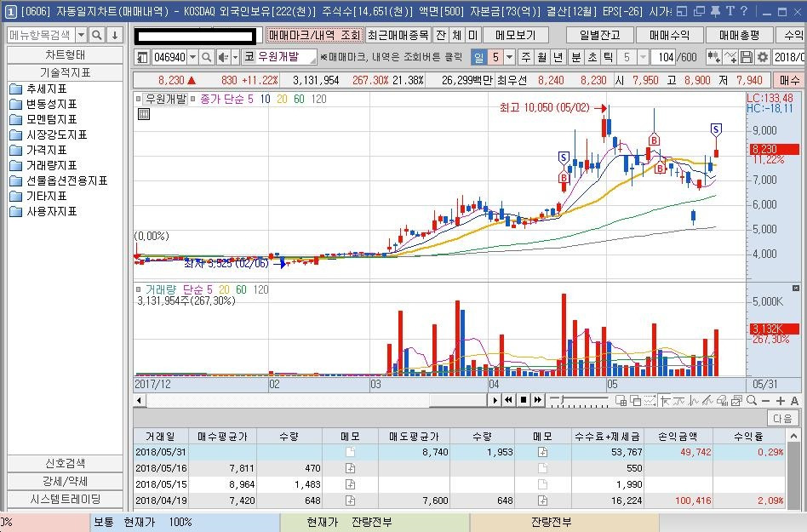Select second (초) chart period
The height and width of the screenshot is (532, 807).
tap(592, 57)
